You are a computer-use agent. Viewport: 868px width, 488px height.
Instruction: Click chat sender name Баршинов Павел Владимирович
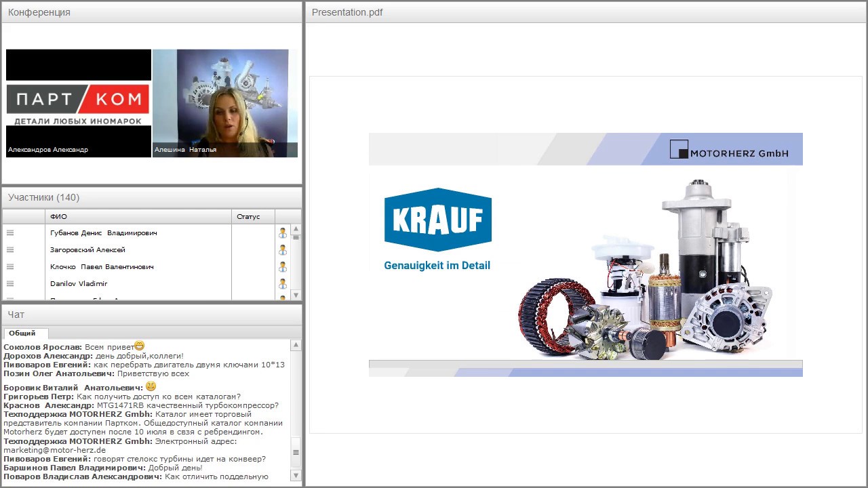(75, 468)
